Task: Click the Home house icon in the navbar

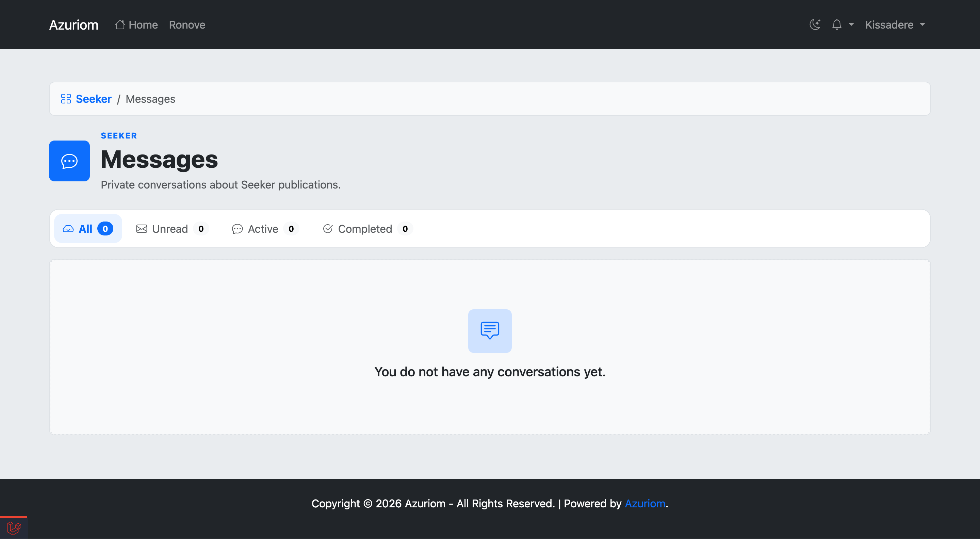Action: click(120, 25)
